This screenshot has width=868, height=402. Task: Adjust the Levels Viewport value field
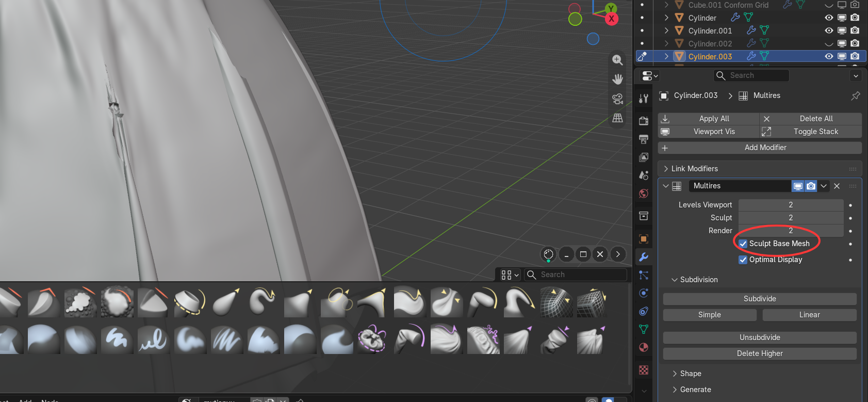pyautogui.click(x=791, y=205)
